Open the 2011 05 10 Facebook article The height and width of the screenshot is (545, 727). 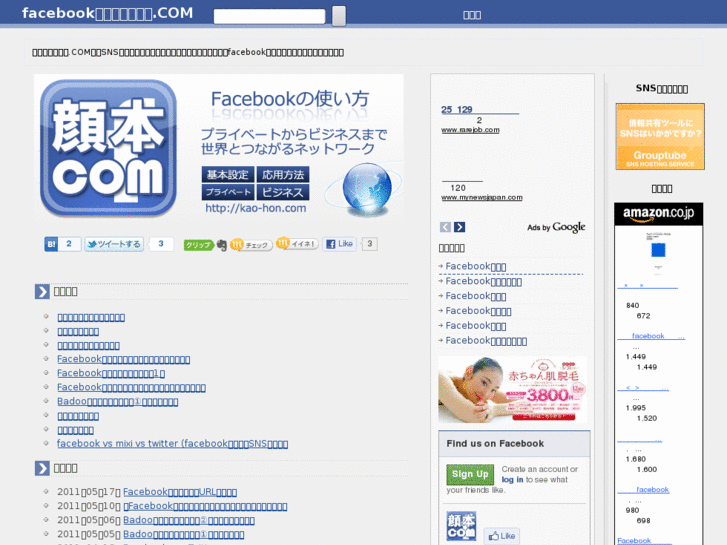pyautogui.click(x=205, y=507)
